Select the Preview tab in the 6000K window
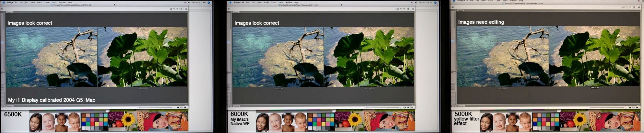Viewport: 644px width, 133px height. [x=236, y=12]
